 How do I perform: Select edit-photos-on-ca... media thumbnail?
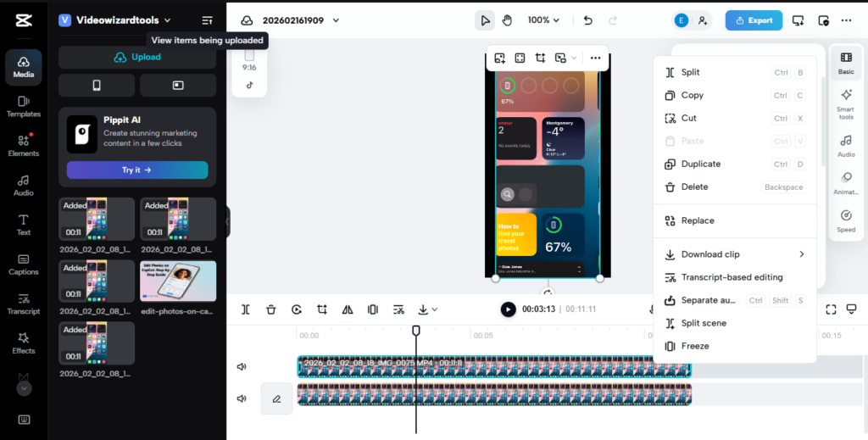point(178,281)
